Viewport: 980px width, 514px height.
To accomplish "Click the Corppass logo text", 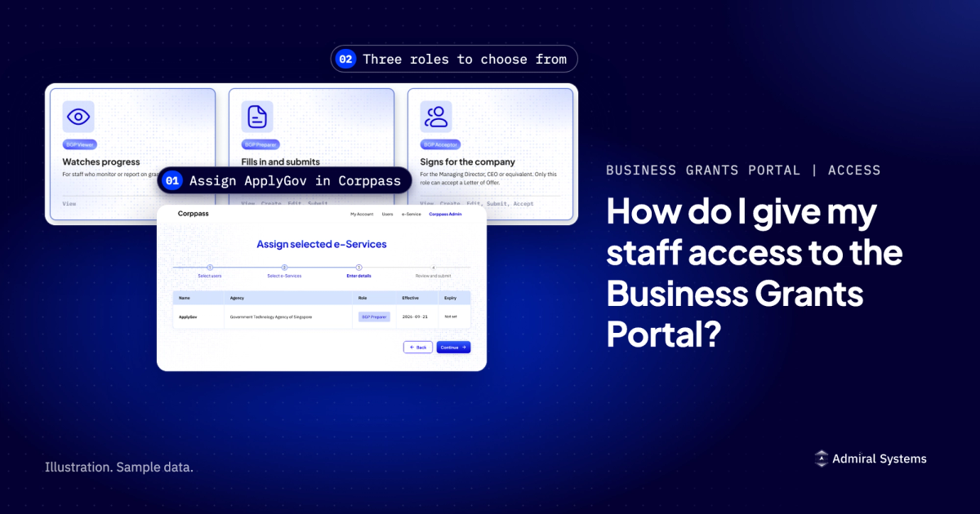I will pos(193,213).
